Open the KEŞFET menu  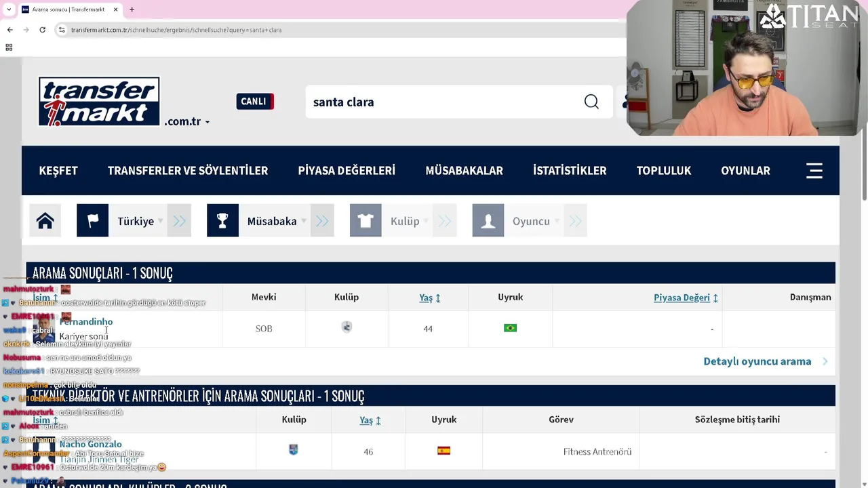(58, 171)
